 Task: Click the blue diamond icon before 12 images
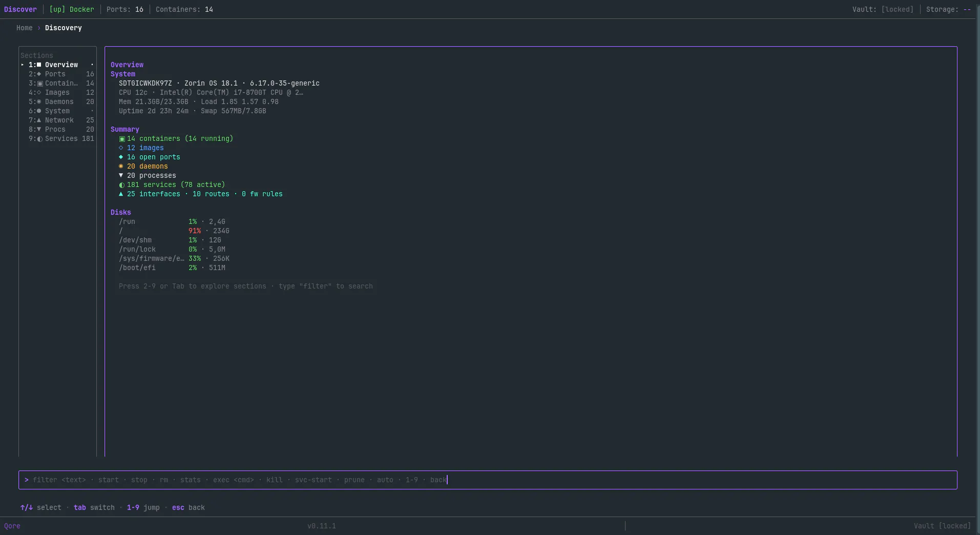click(x=121, y=148)
